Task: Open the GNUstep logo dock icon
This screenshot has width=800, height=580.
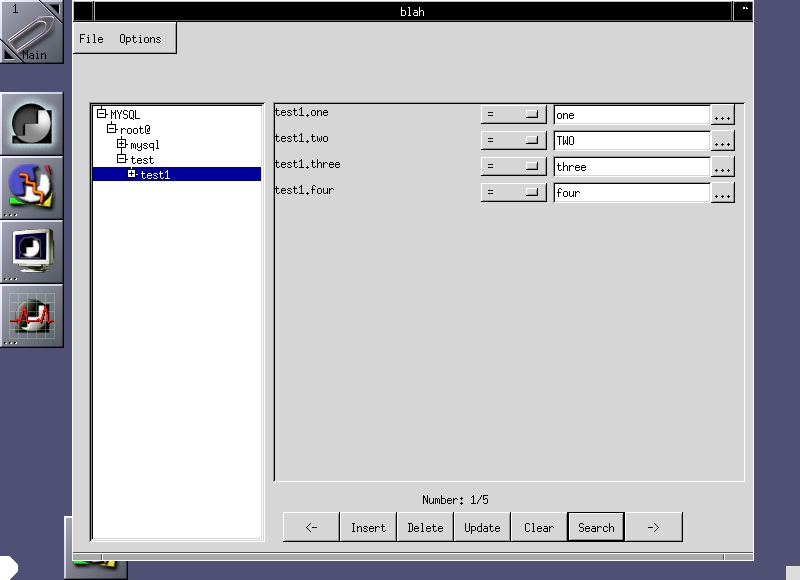Action: click(31, 124)
